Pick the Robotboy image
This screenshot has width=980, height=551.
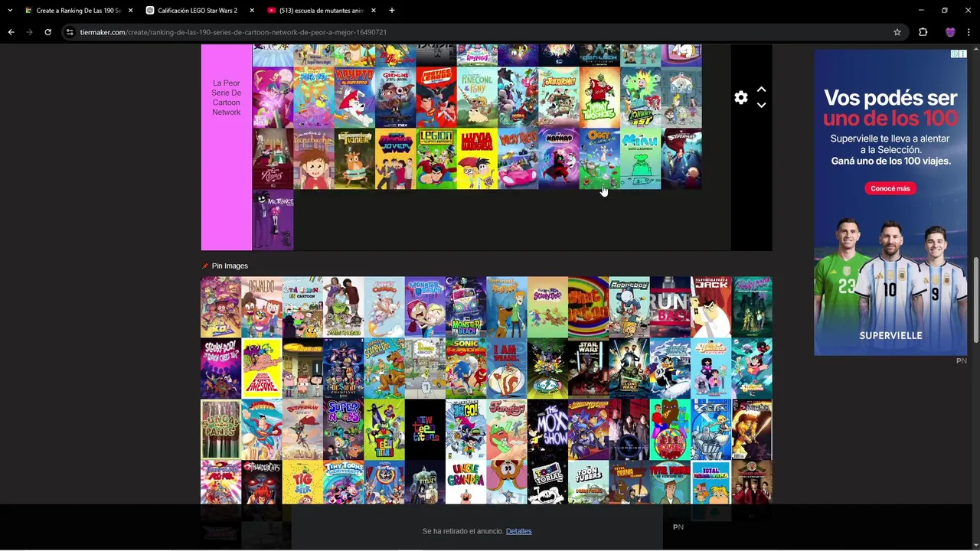pyautogui.click(x=629, y=307)
